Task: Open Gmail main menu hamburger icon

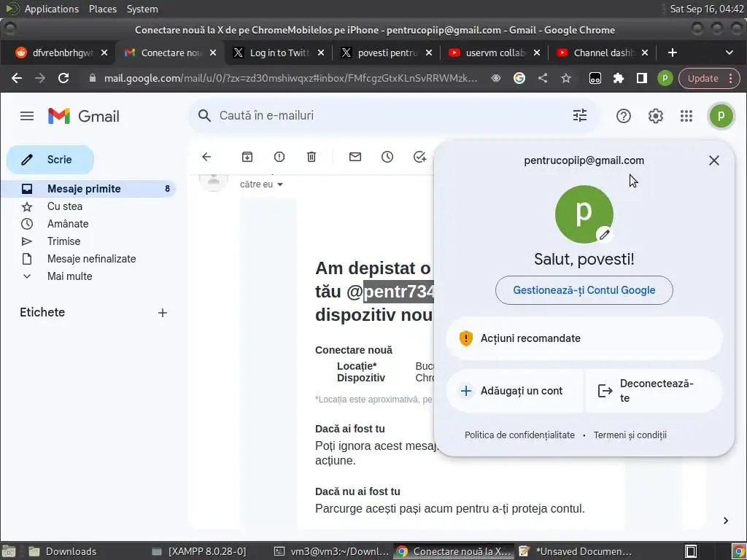Action: 27,116
